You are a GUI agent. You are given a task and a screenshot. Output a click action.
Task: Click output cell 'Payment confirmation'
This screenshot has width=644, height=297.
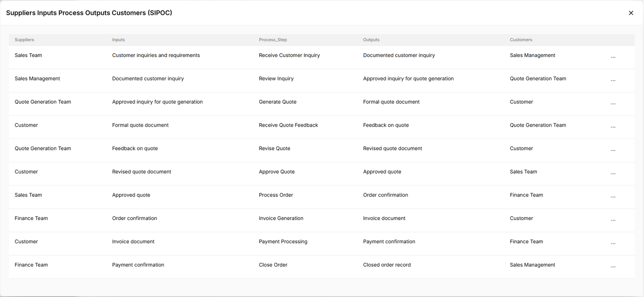pos(389,242)
